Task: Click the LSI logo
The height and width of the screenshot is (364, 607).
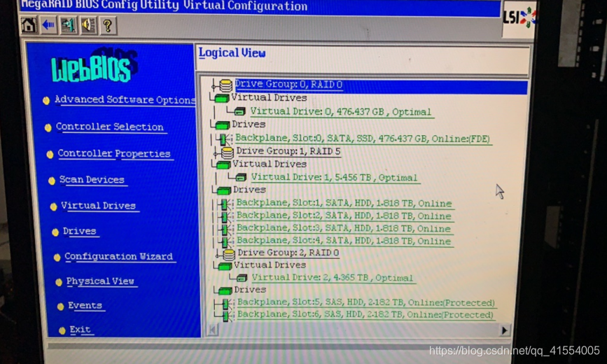Action: coord(519,17)
